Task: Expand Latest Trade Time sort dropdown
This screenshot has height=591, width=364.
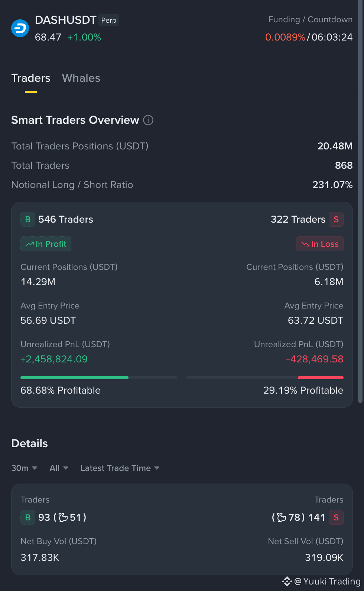Action: (120, 468)
